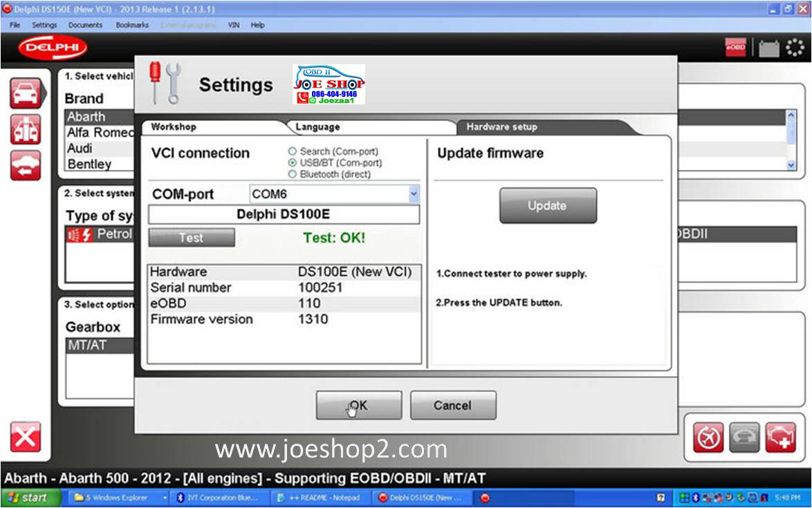Select the Search (Com-port) radio option
Image resolution: width=812 pixels, height=508 pixels.
point(293,151)
